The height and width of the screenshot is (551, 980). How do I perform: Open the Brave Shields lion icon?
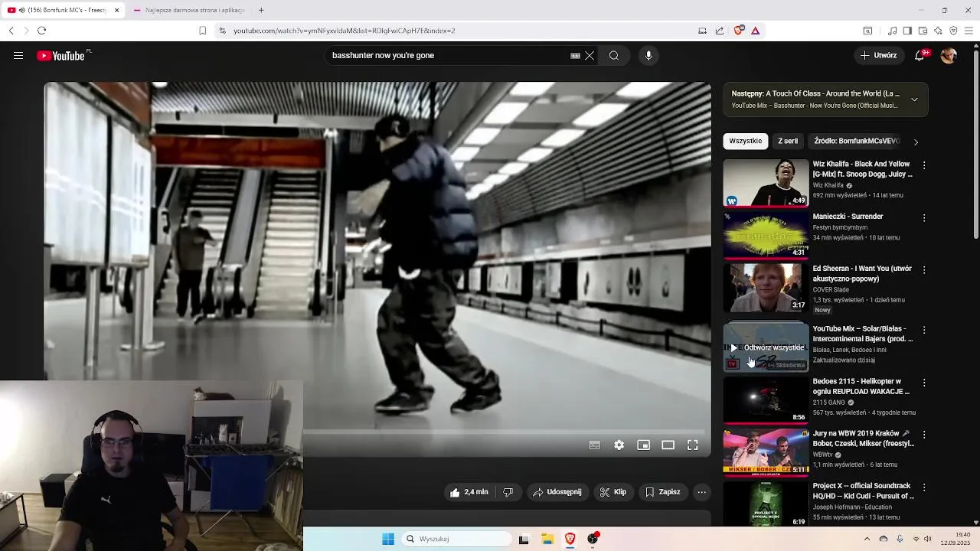point(739,31)
